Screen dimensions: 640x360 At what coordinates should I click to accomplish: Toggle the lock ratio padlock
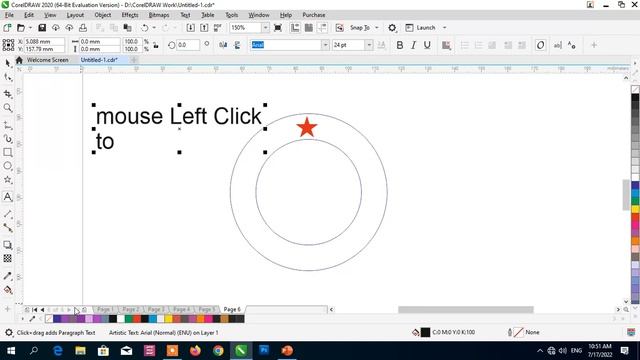156,45
